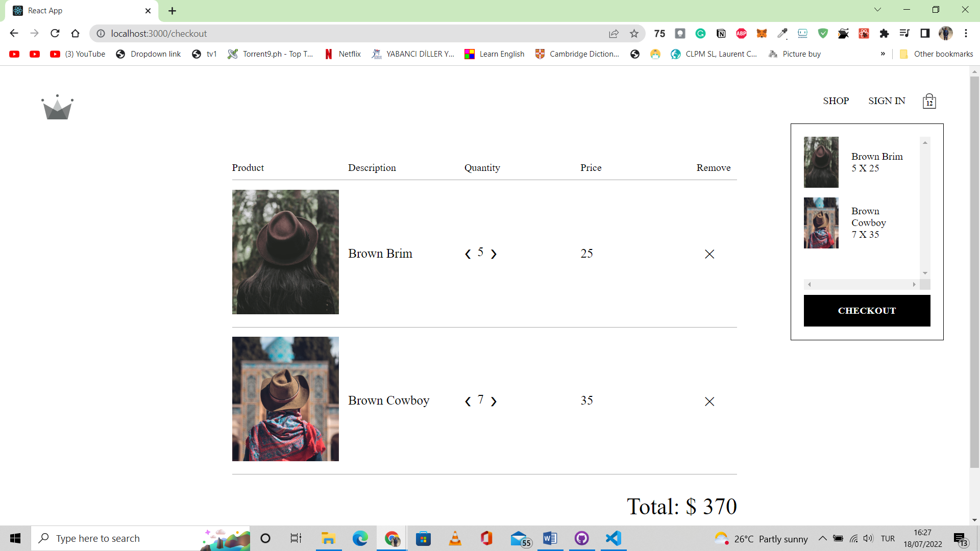Go to the SHOP page
This screenshot has height=551, width=980.
point(836,101)
